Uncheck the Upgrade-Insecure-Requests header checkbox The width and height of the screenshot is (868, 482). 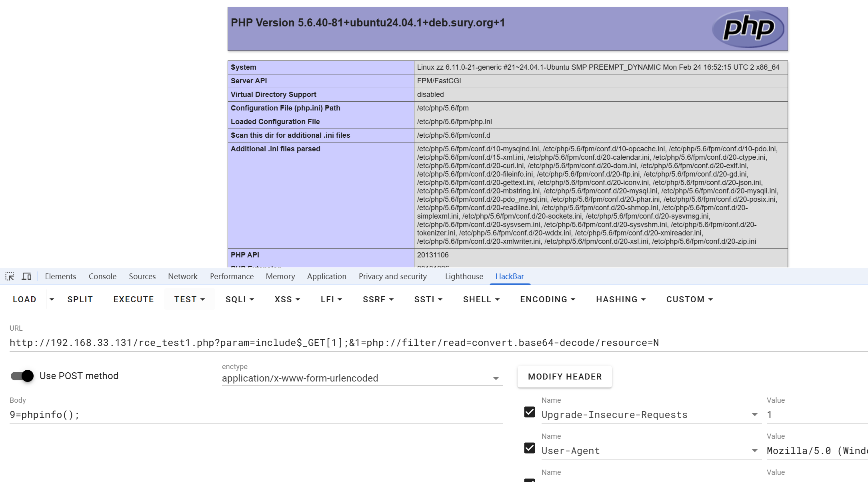coord(529,412)
